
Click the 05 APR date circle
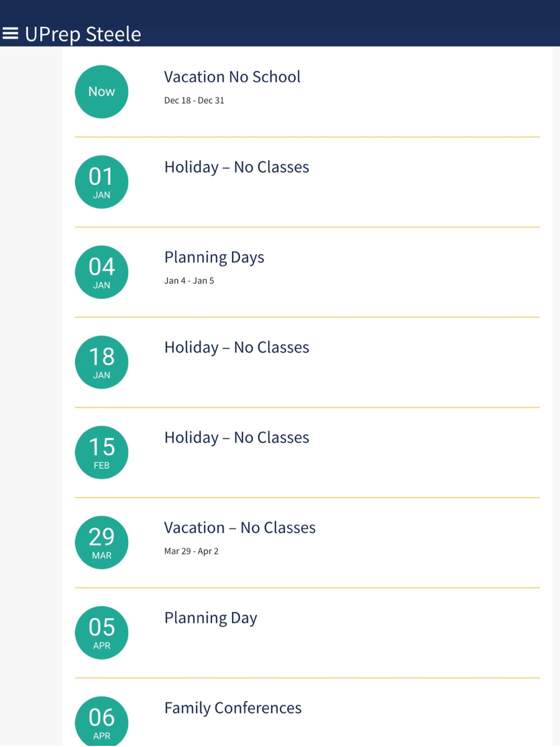(x=101, y=633)
